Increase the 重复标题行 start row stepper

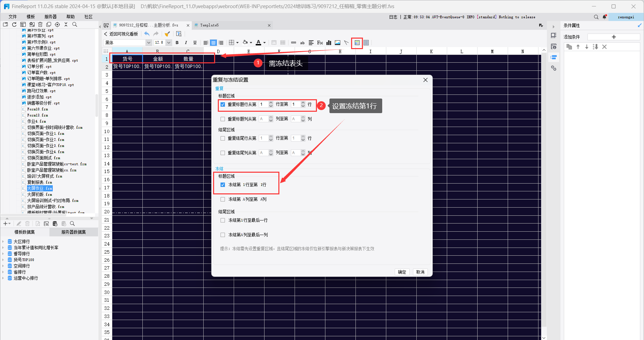click(x=271, y=103)
